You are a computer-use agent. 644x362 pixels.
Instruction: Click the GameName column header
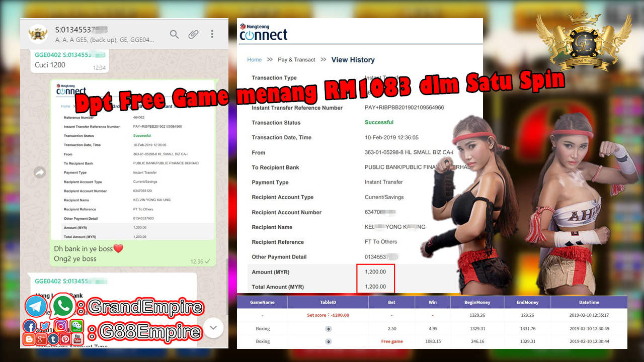(x=262, y=302)
